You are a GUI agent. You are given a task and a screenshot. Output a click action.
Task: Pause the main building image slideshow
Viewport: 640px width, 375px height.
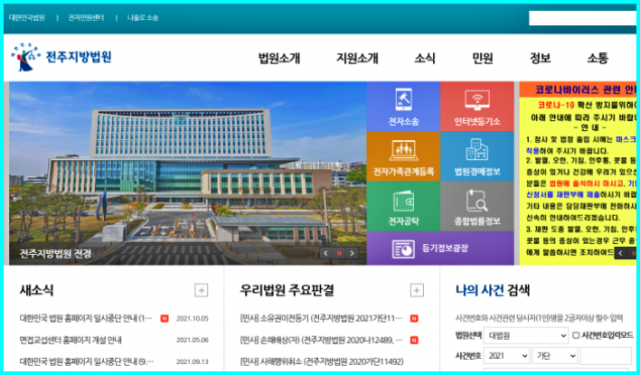(339, 253)
